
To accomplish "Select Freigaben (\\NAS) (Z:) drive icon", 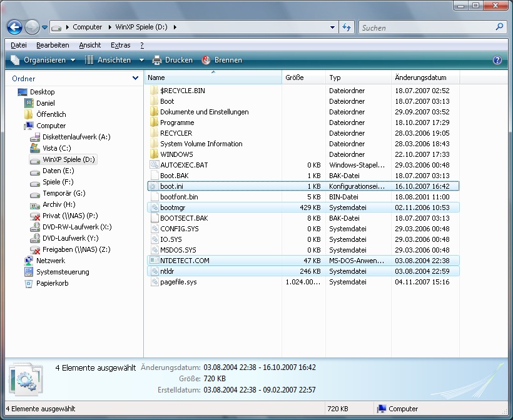I will 34,250.
